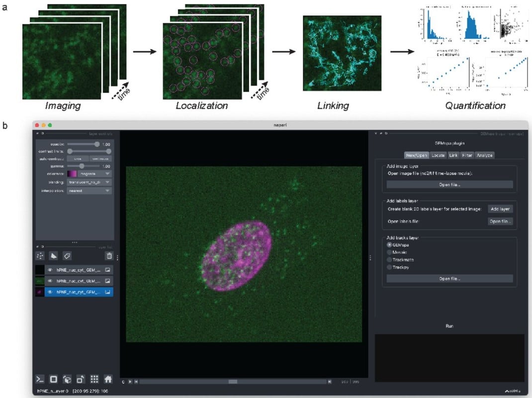Go to the Analyze tab

484,155
